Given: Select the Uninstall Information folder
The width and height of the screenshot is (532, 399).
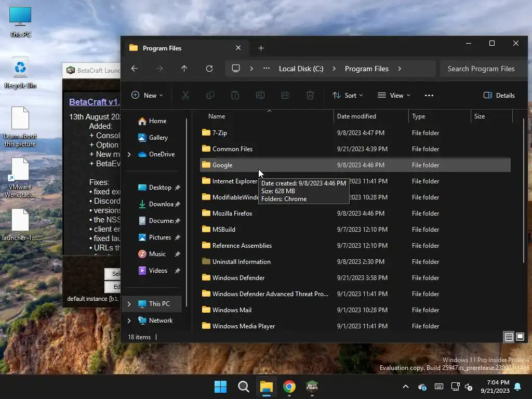Looking at the screenshot, I should pos(355,262).
